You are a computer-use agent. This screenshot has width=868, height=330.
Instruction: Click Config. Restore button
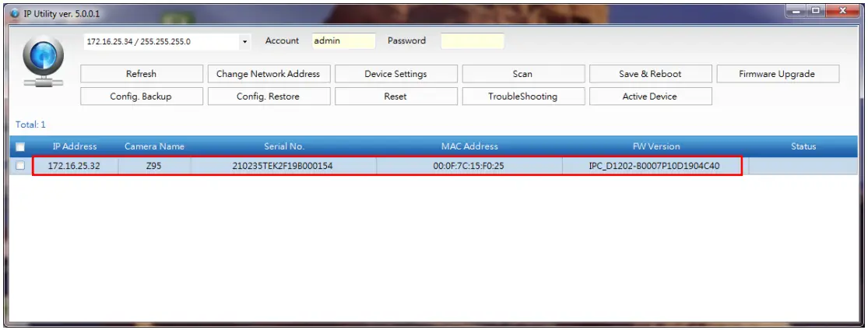[x=269, y=97]
